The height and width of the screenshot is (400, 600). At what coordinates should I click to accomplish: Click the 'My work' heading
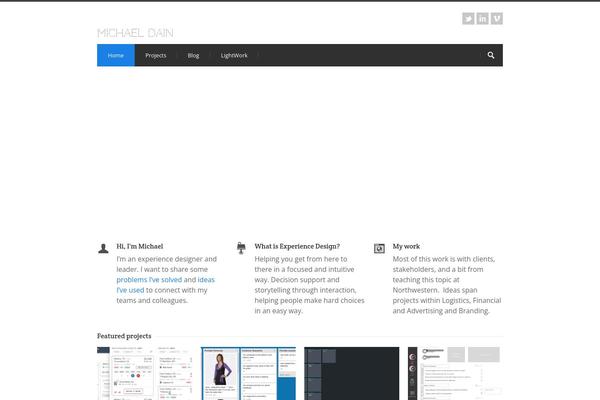click(406, 246)
